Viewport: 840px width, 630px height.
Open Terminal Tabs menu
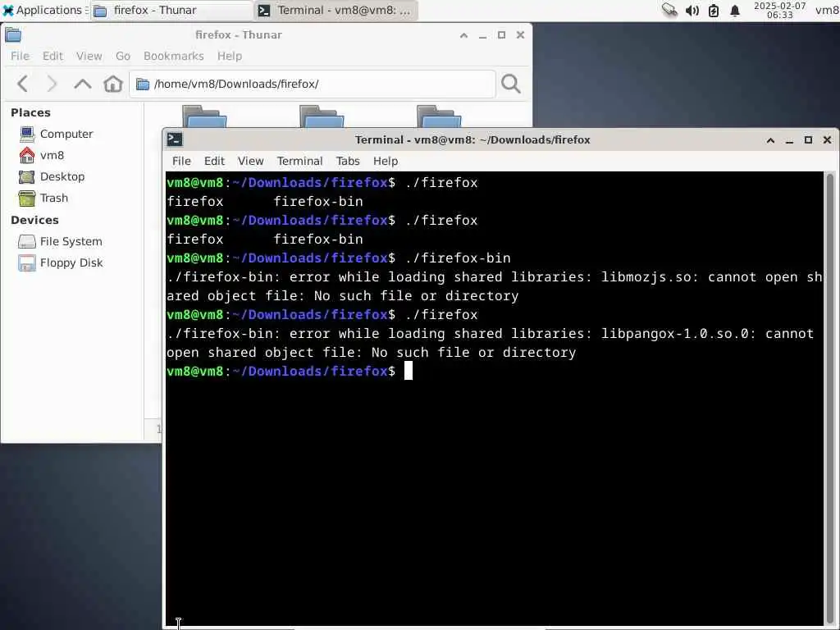coord(348,161)
